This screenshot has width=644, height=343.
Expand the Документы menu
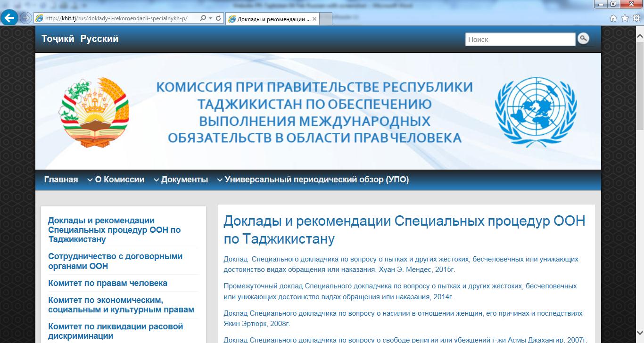(181, 180)
